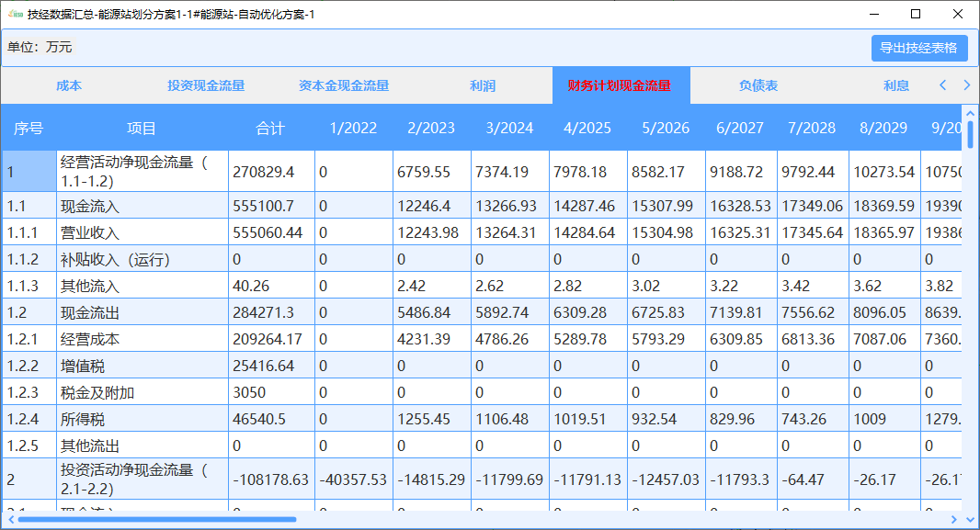Open the 投资现金流量 tab
Image resolution: width=980 pixels, height=530 pixels.
206,85
